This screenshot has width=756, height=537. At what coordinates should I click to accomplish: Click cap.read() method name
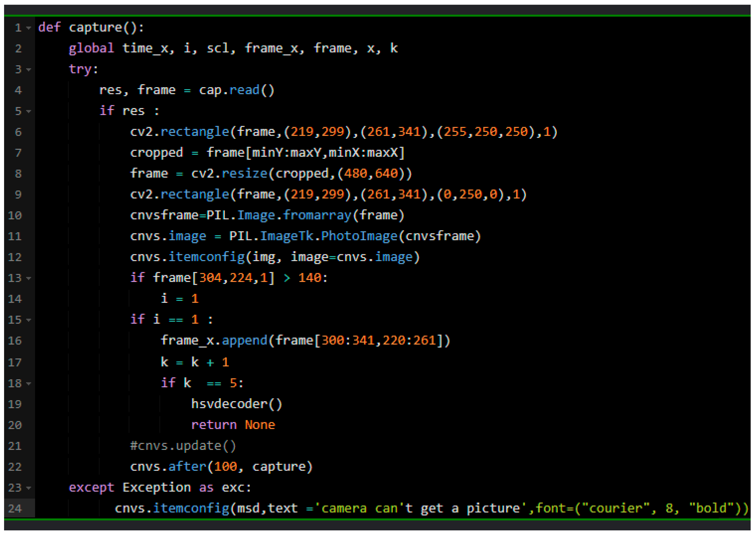tap(244, 90)
